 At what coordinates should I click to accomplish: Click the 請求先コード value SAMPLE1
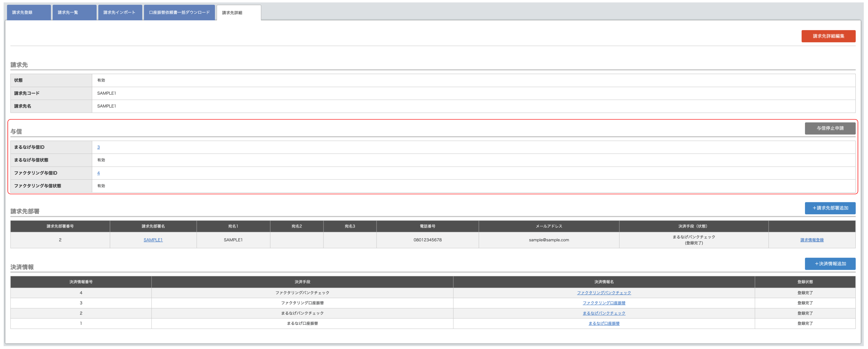point(106,93)
